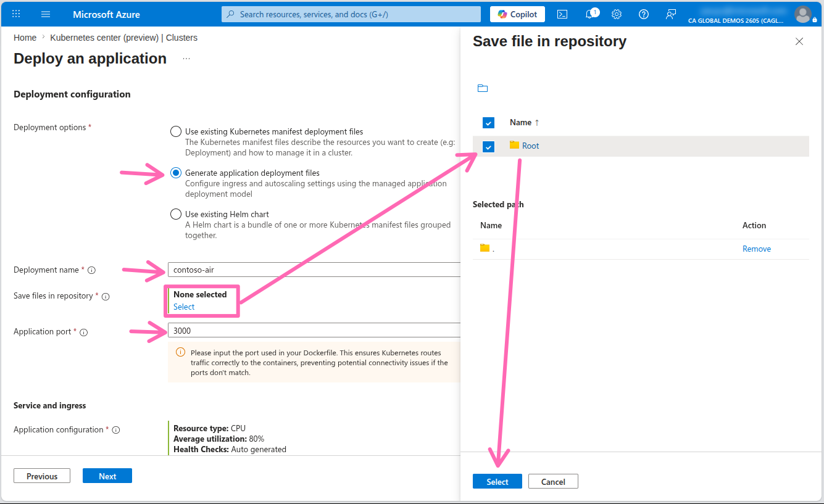
Task: Open the Root folder link
Action: pos(530,146)
